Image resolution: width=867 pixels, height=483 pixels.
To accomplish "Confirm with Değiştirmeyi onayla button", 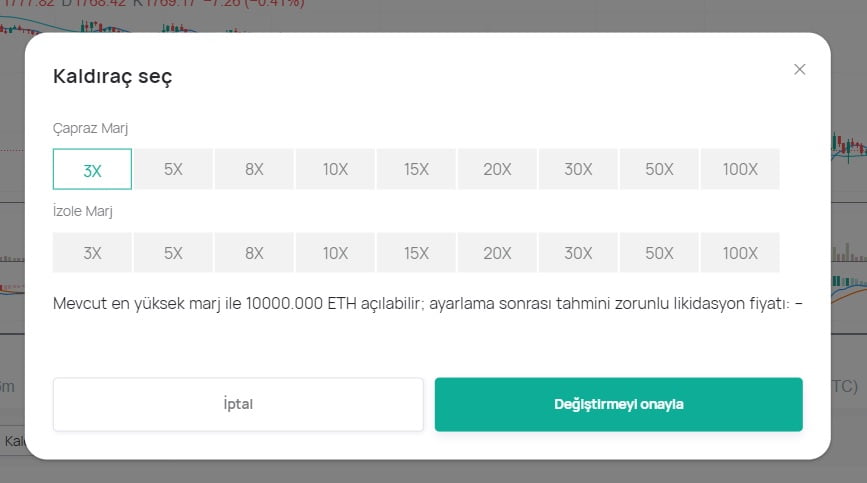I will click(618, 404).
